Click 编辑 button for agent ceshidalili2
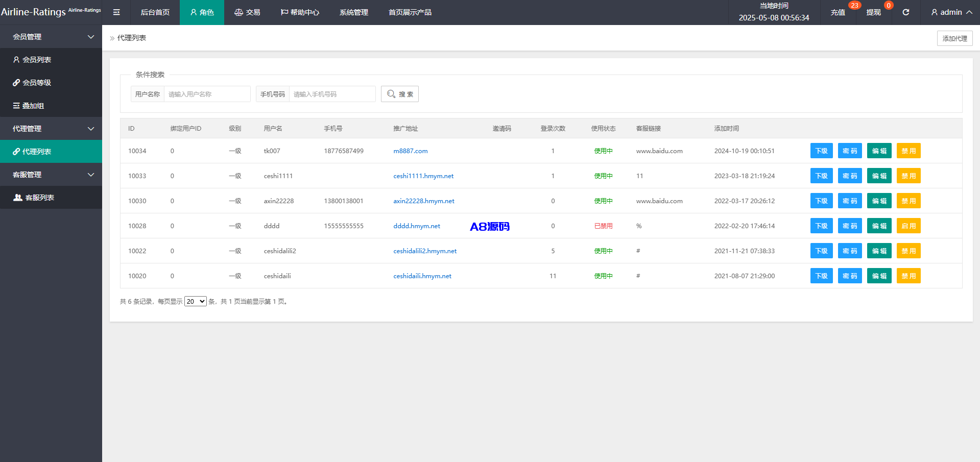Screen dimensions: 980x462 879,251
